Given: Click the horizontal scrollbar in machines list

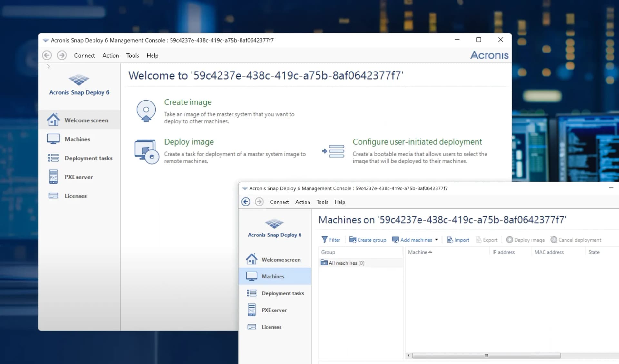Looking at the screenshot, I should point(486,356).
